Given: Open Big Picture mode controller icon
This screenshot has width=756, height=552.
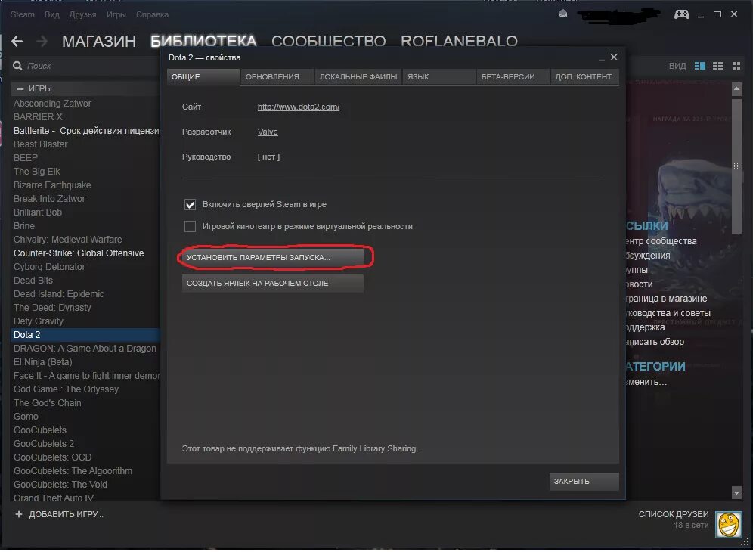Looking at the screenshot, I should pyautogui.click(x=681, y=14).
